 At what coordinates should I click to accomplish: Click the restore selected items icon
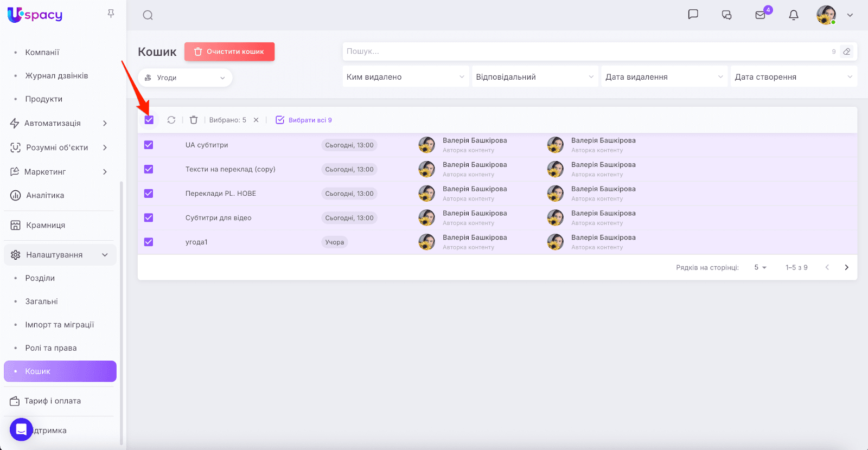[171, 120]
